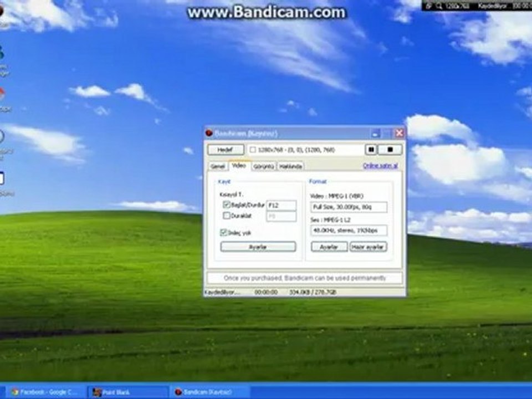Image resolution: width=532 pixels, height=399 pixels.
Task: Click the disabled Duraklat hotkey field
Action: coord(282,216)
